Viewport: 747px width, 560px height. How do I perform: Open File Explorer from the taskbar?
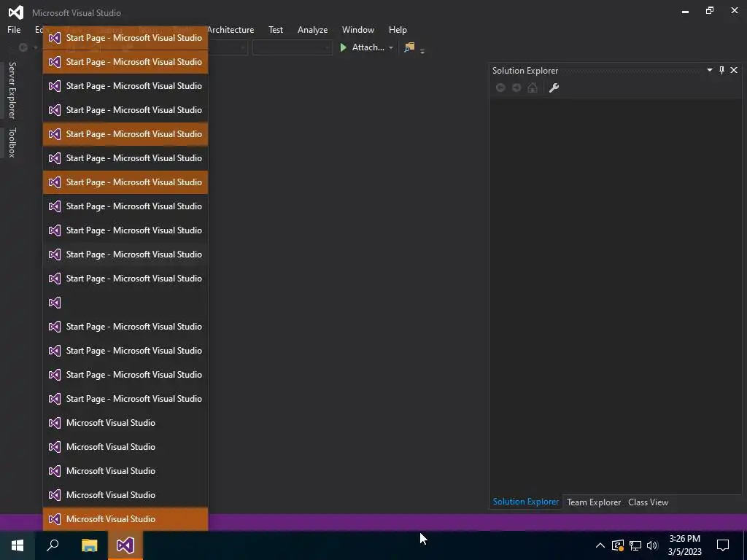coord(89,545)
